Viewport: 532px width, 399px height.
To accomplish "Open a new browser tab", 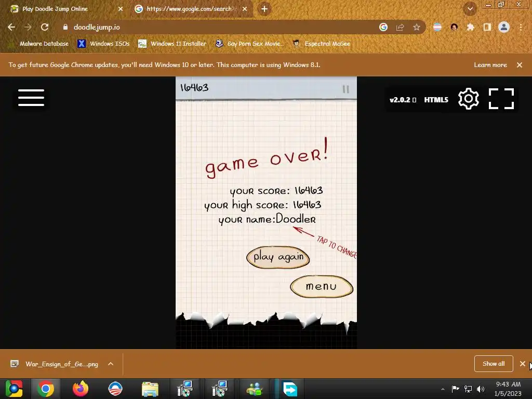I will click(x=264, y=9).
